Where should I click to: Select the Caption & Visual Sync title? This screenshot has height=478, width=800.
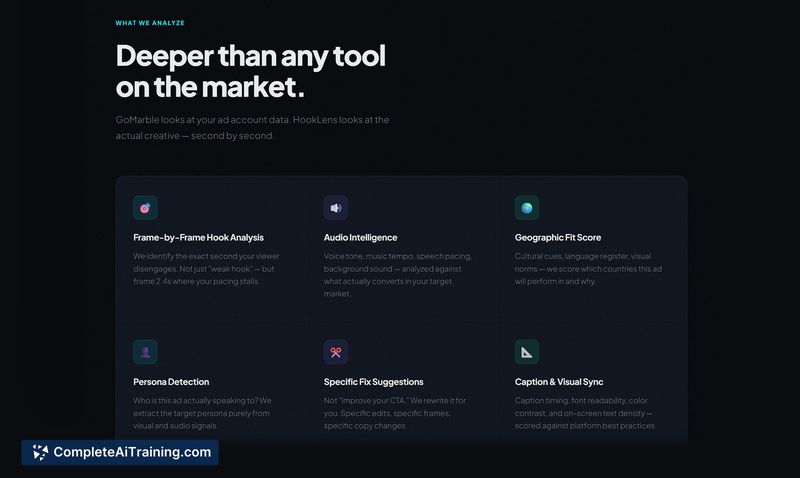[559, 382]
